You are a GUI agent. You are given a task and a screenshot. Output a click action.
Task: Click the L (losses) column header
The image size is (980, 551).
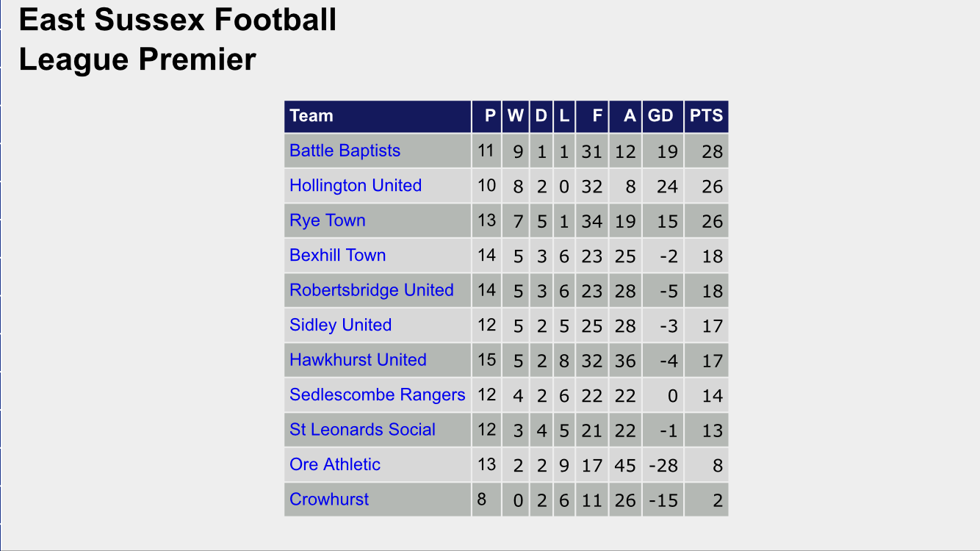[x=563, y=116]
